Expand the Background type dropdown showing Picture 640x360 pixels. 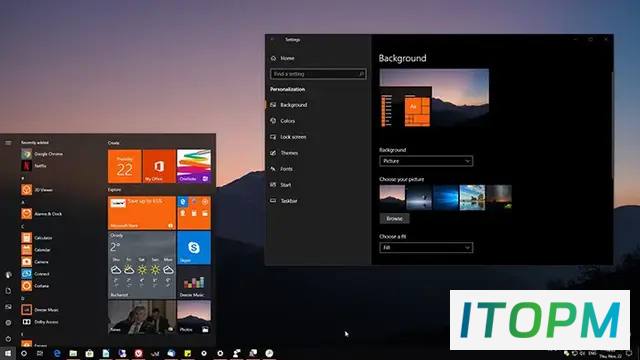(x=426, y=161)
